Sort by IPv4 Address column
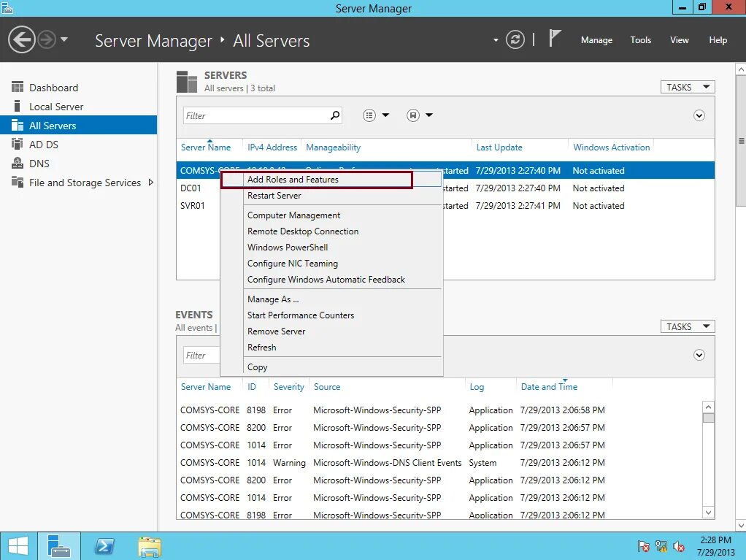Image resolution: width=746 pixels, height=560 pixels. (272, 147)
